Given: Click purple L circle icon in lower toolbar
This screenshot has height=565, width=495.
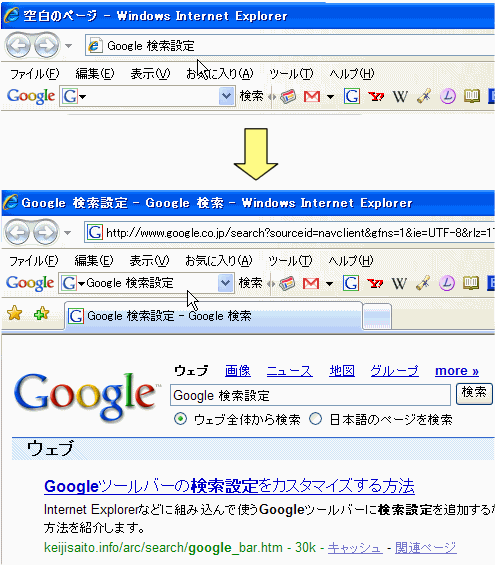Looking at the screenshot, I should [x=447, y=283].
